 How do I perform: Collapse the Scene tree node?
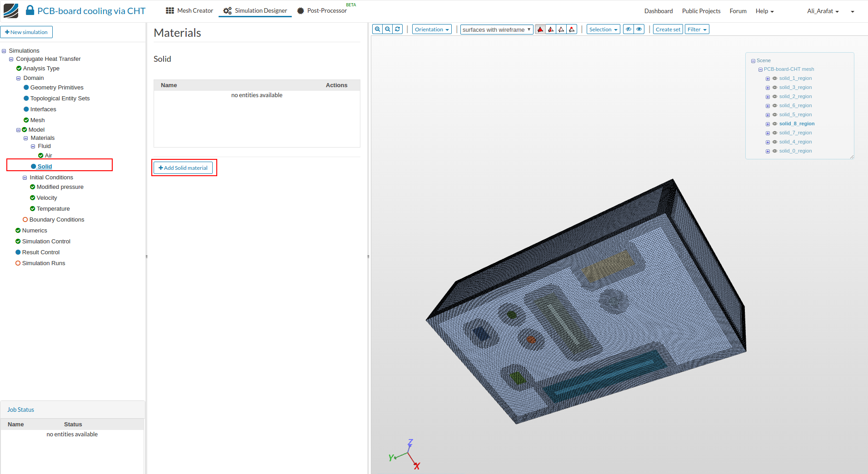point(753,61)
